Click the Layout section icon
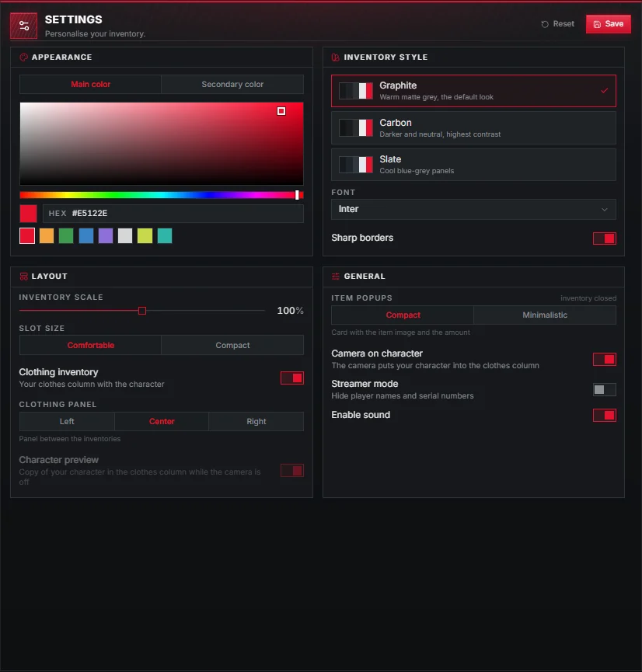This screenshot has width=642, height=672. pos(23,277)
